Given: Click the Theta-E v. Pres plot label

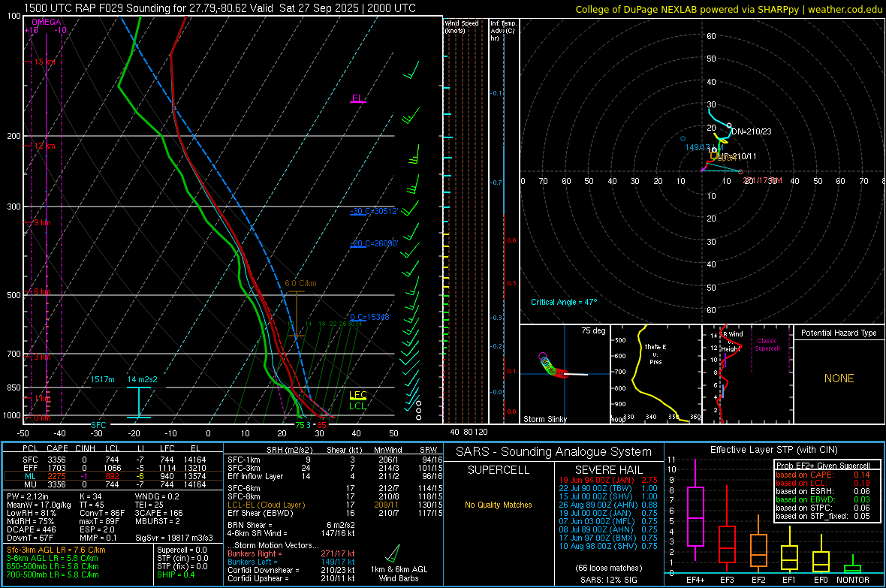Looking at the screenshot, I should [x=655, y=354].
